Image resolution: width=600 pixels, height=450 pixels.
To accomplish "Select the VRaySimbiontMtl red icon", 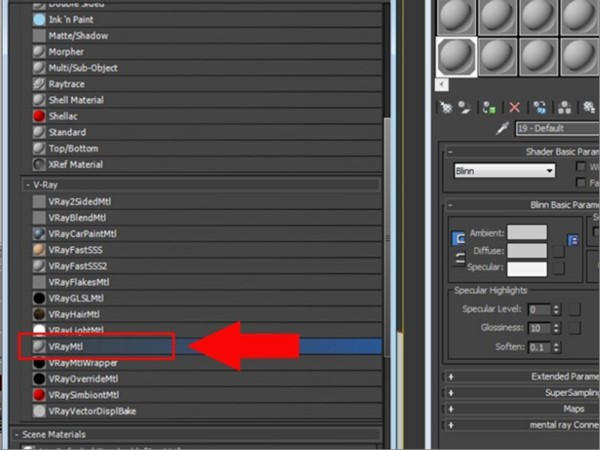I will [x=39, y=395].
